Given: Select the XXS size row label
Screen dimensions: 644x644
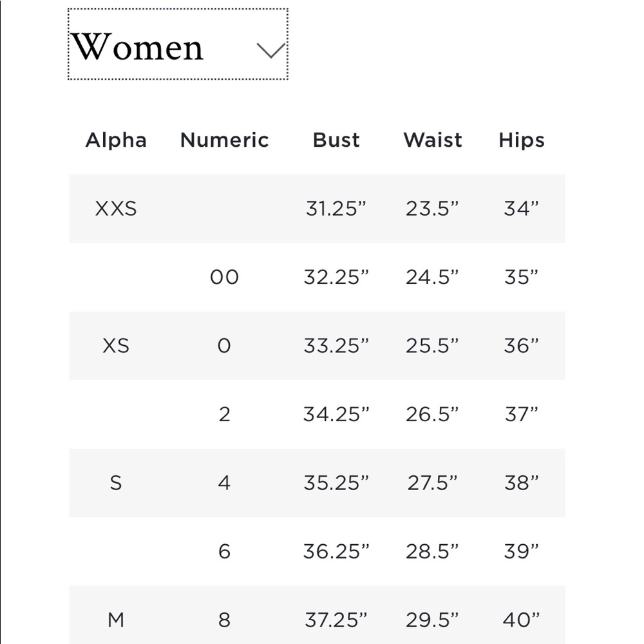Looking at the screenshot, I should click(x=116, y=209).
